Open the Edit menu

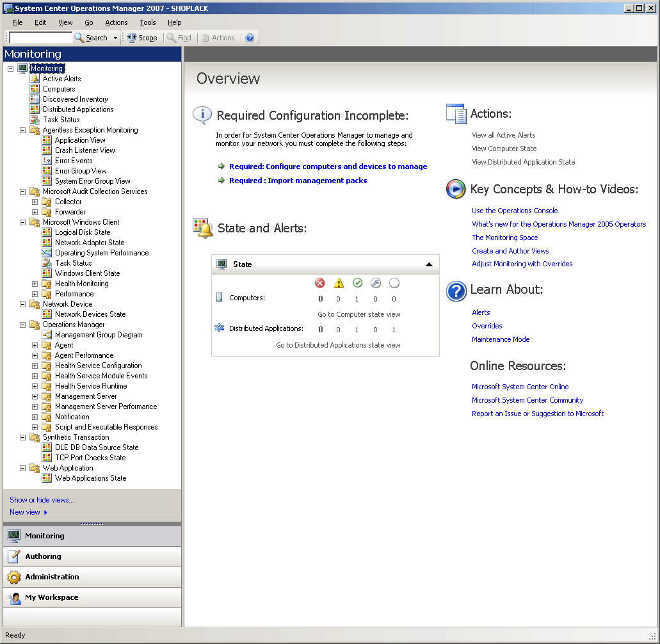click(x=40, y=22)
